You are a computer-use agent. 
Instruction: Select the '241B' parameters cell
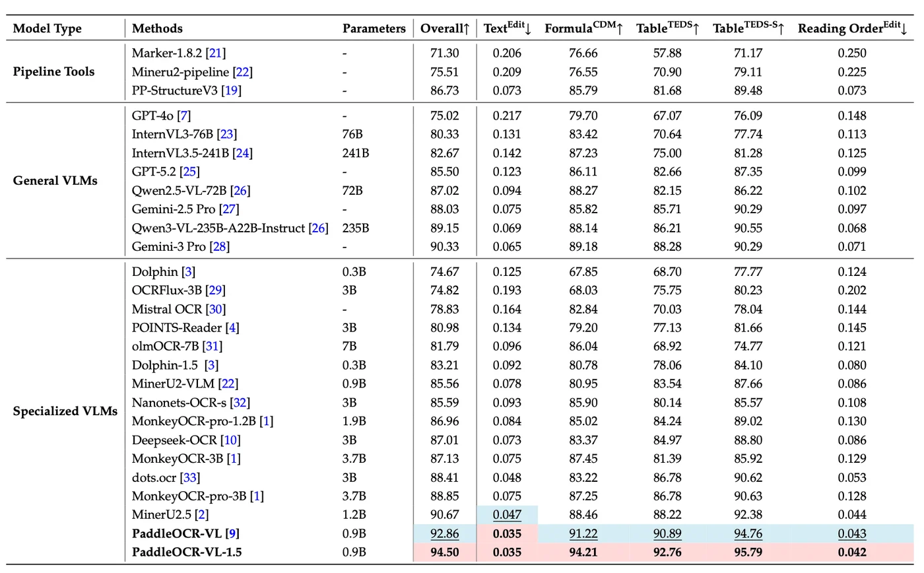pos(356,154)
